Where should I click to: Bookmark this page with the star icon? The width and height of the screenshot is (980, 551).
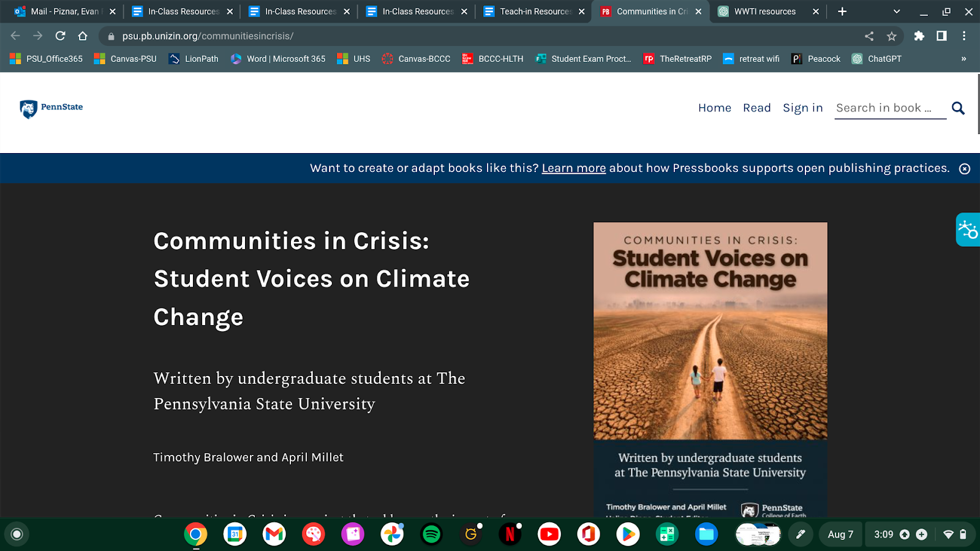pos(892,36)
